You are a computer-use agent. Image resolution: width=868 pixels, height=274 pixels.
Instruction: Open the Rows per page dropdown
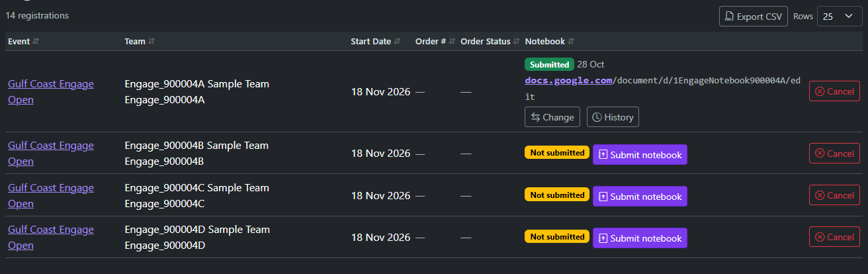[x=840, y=17]
